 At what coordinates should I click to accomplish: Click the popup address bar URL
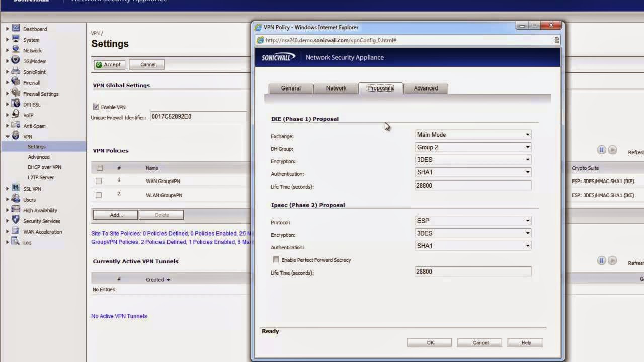[x=331, y=40]
